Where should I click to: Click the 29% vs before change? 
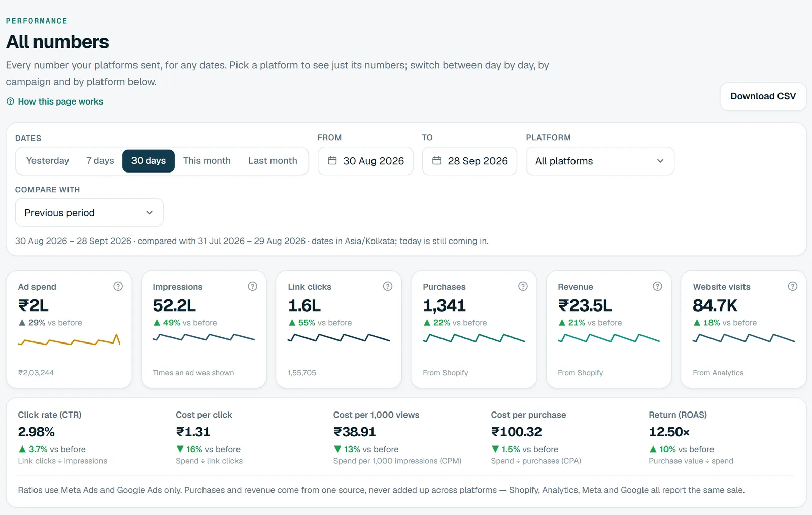(50, 323)
